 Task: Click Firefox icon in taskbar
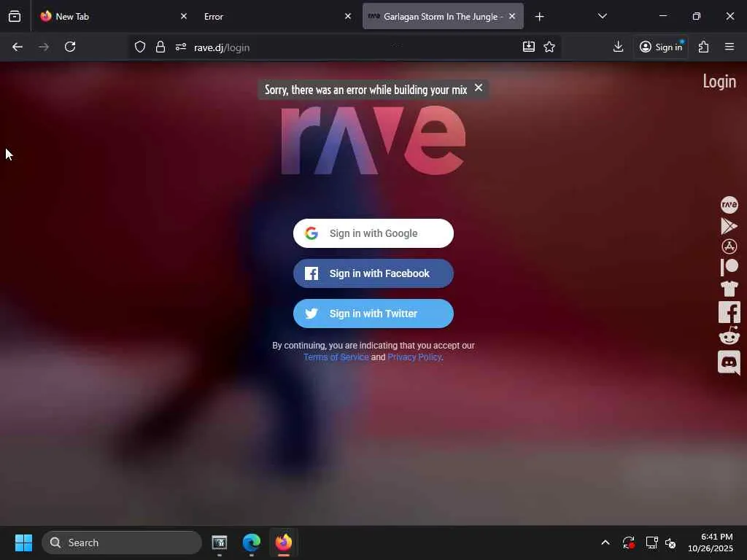[x=284, y=542]
